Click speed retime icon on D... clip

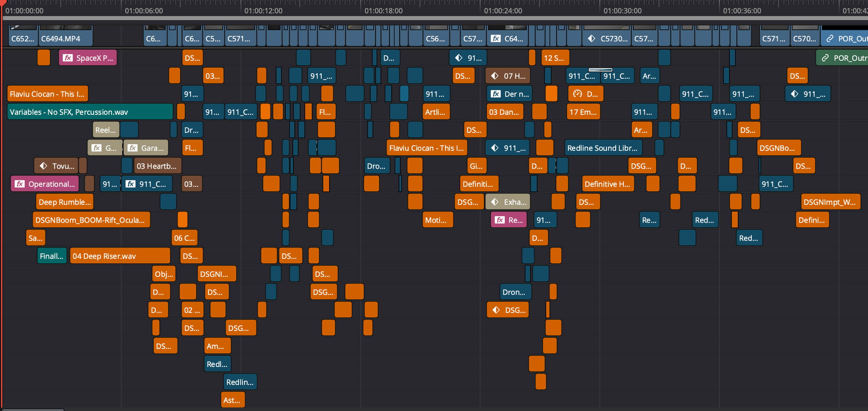click(577, 94)
